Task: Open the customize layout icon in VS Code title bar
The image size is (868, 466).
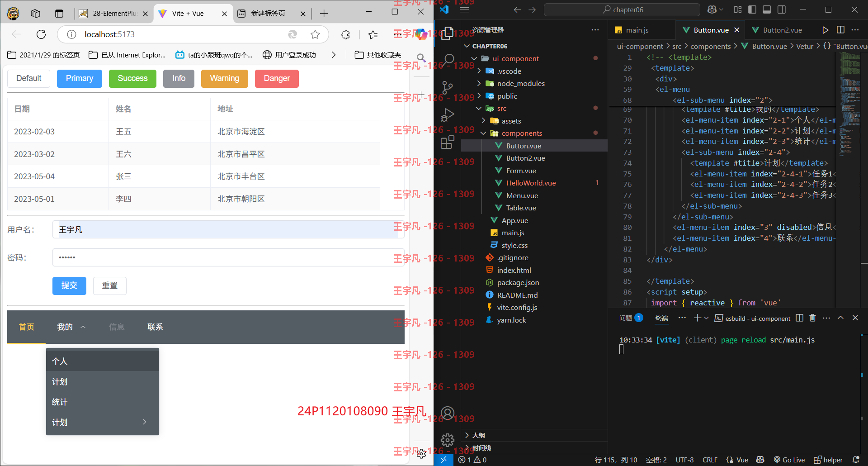Action: click(738, 10)
